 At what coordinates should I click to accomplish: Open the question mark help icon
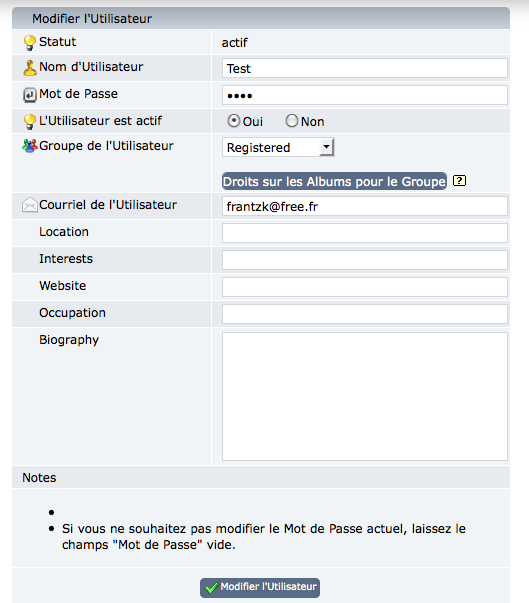point(459,180)
